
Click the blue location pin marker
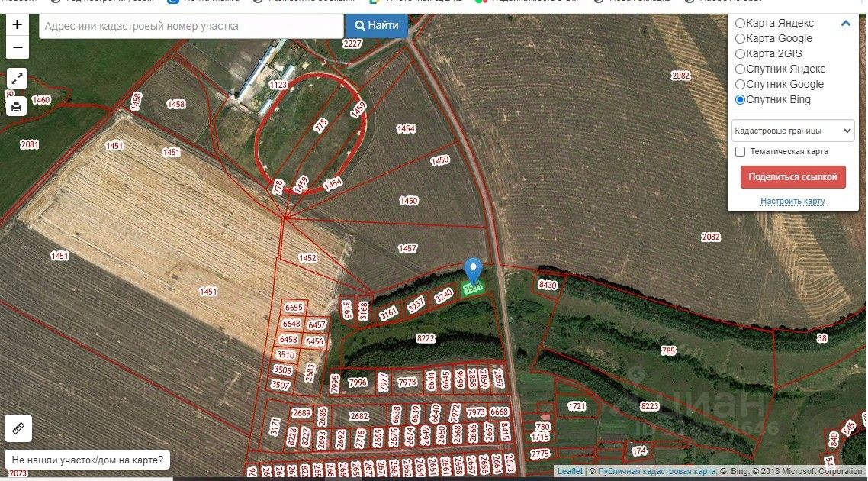pos(473,270)
